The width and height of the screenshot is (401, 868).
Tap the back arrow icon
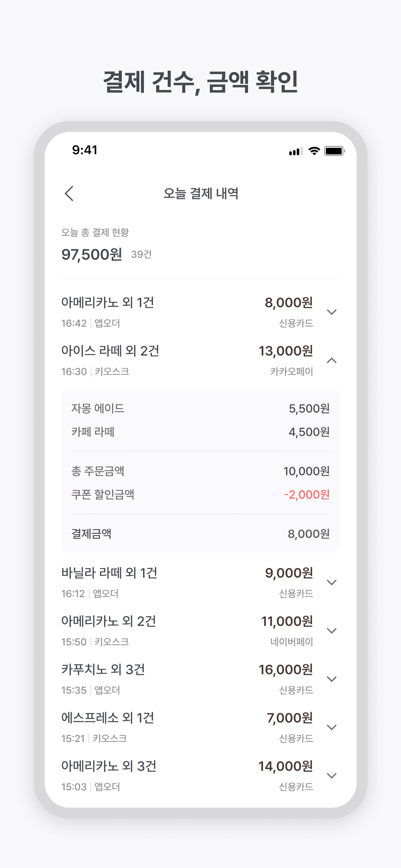point(69,193)
